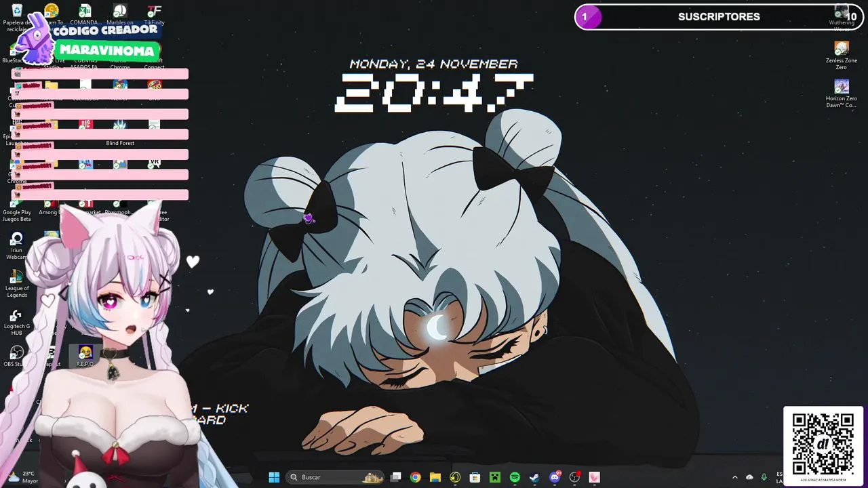Open the TikFinity desktop shortcut
Image resolution: width=868 pixels, height=488 pixels.
coord(154,12)
